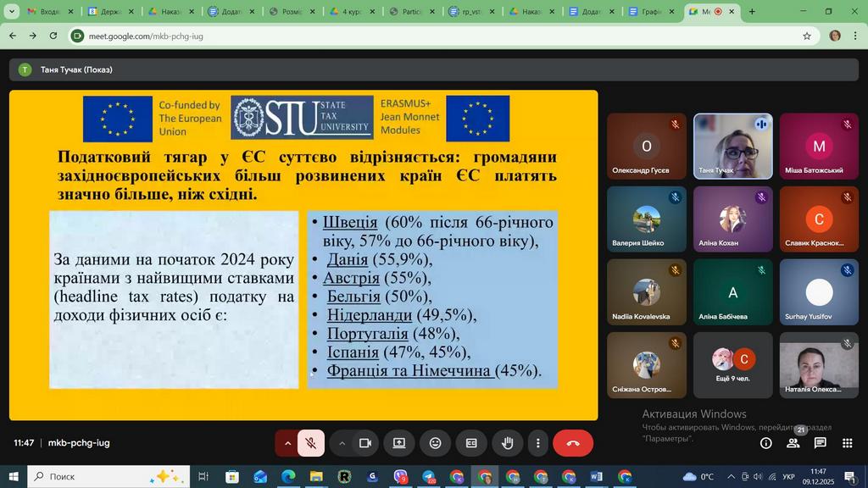Expand audio settings arrow beside microphone
868x488 pixels.
(x=287, y=443)
